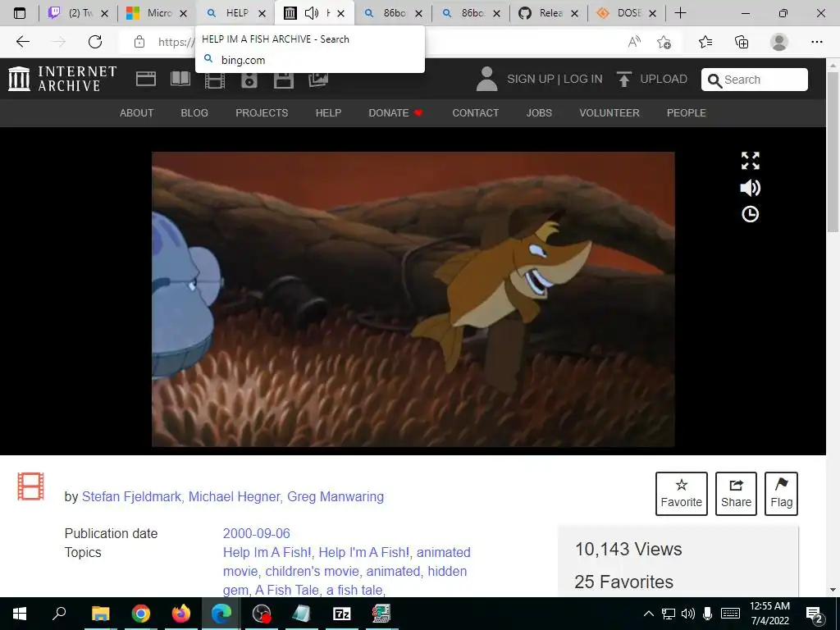Show hidden system tray icons
Image resolution: width=840 pixels, height=630 pixels.
[648, 614]
